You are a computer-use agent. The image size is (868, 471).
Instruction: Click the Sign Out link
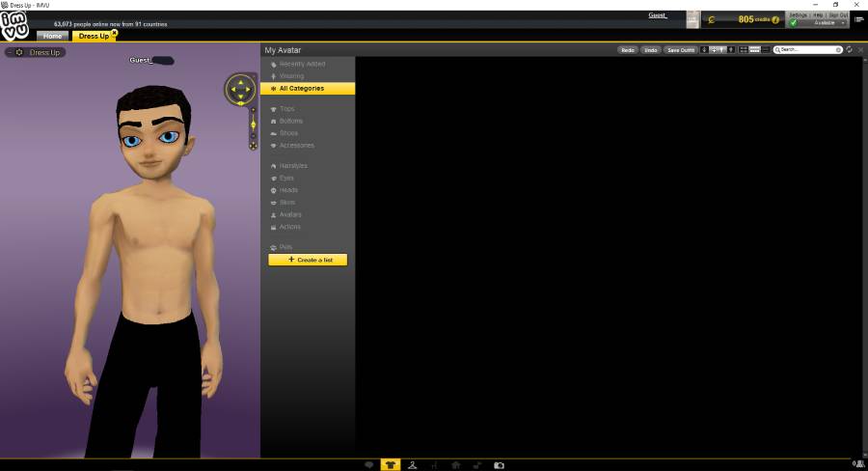(838, 15)
